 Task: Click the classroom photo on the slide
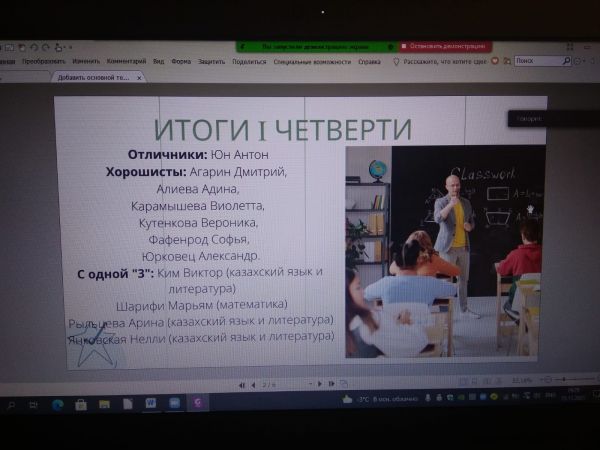(444, 251)
